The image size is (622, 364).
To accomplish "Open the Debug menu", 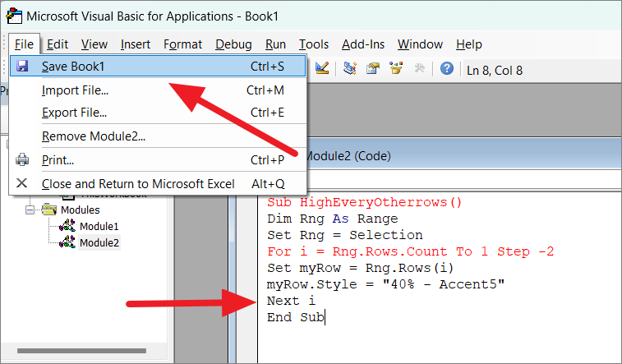I will coord(233,44).
